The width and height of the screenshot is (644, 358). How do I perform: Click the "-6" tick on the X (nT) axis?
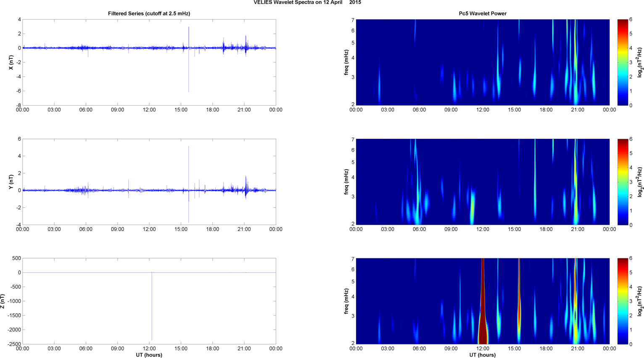(18, 91)
